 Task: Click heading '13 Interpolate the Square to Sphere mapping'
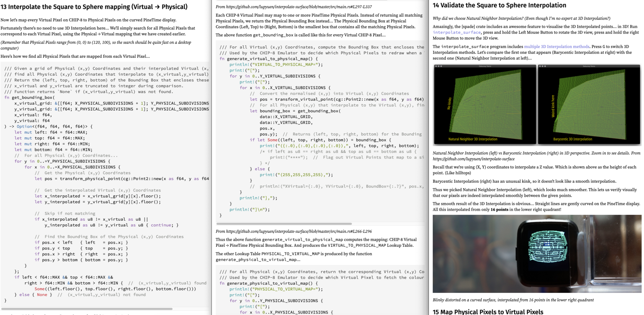[x=94, y=7]
